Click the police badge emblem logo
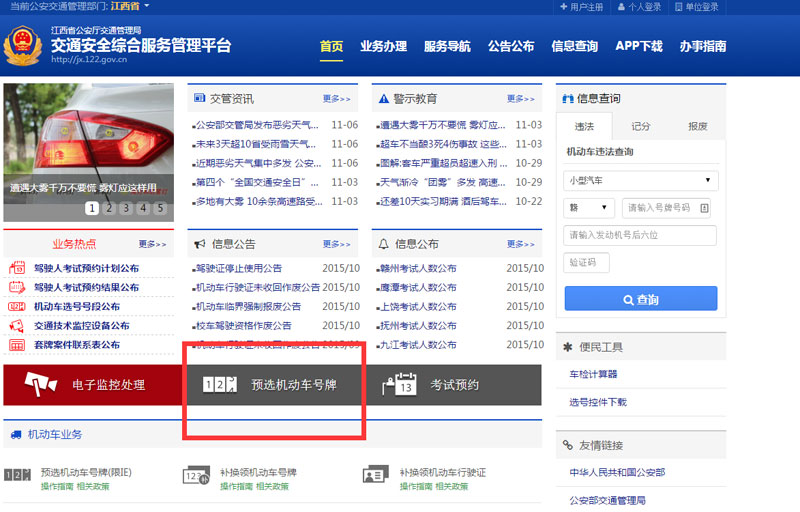The height and width of the screenshot is (512, 800). point(22,46)
